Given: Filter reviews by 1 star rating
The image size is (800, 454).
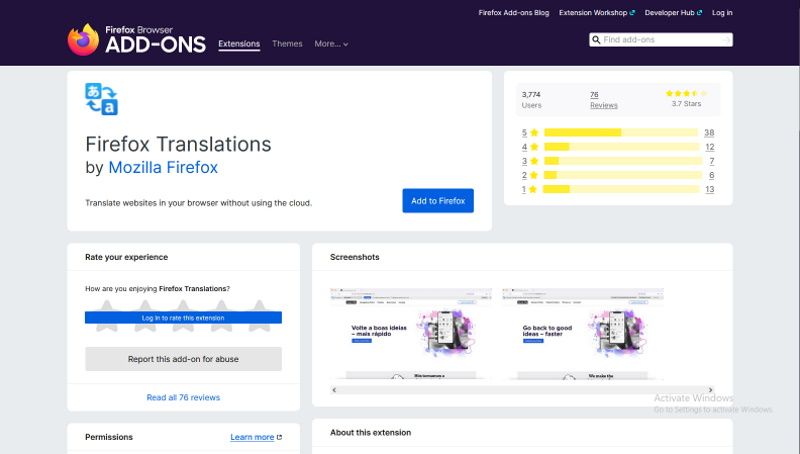Looking at the screenshot, I should (530, 189).
